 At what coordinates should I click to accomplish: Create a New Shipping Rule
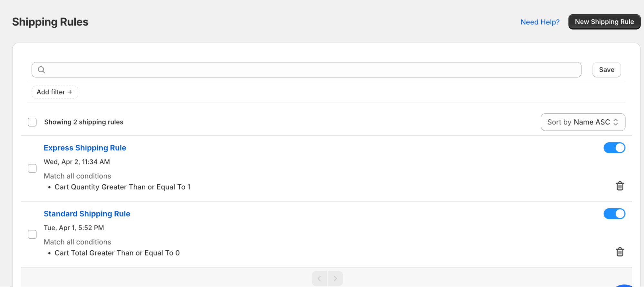pyautogui.click(x=604, y=22)
